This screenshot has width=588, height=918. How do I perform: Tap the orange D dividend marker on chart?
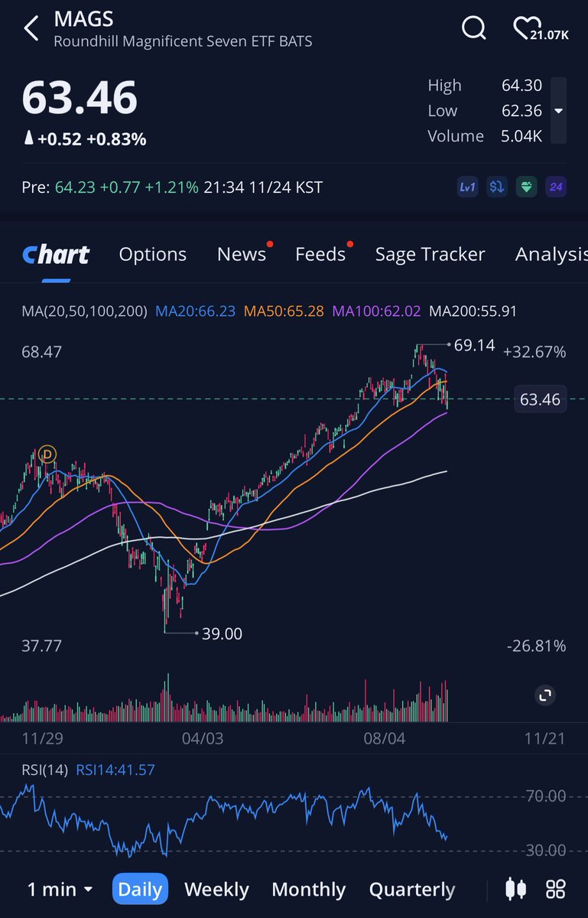(x=48, y=454)
